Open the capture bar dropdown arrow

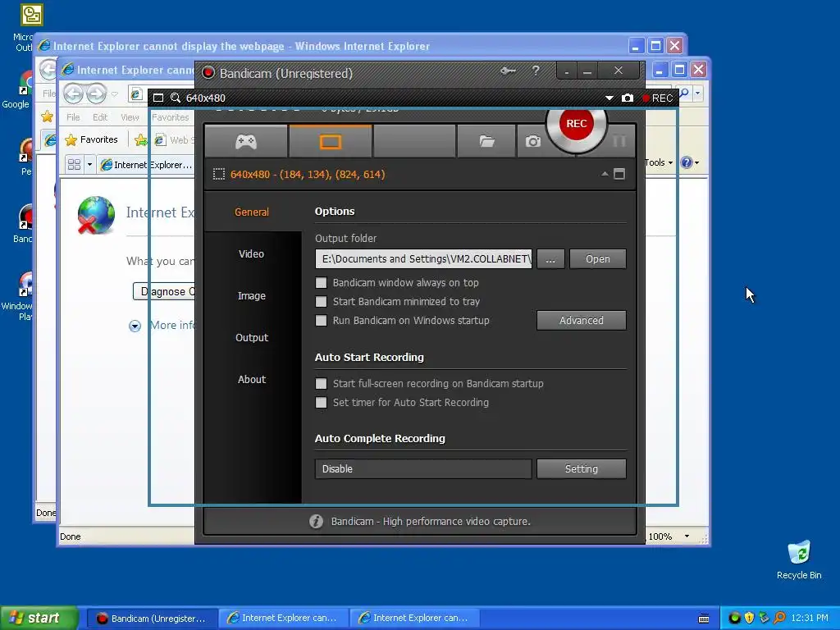pos(609,98)
